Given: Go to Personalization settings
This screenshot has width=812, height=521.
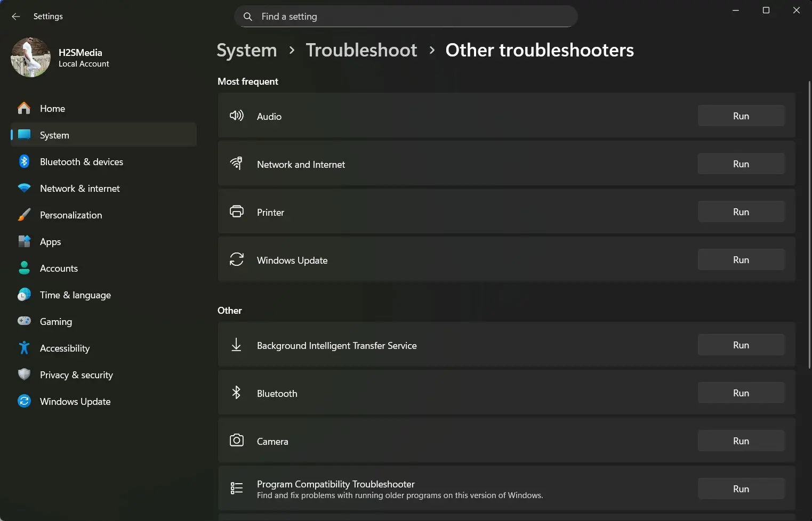Looking at the screenshot, I should coord(103,215).
